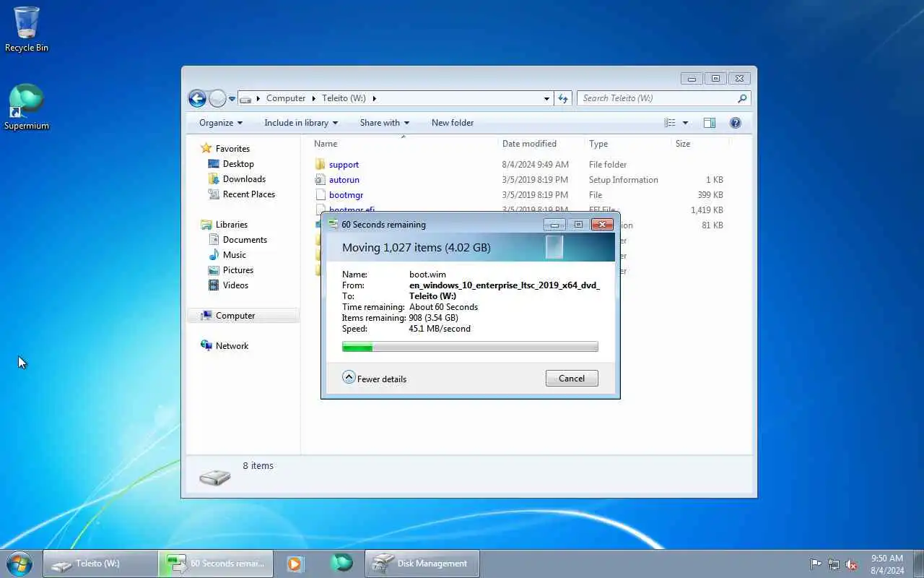This screenshot has width=924, height=578.
Task: Select the Supermium desktop shortcut
Action: pyautogui.click(x=27, y=108)
